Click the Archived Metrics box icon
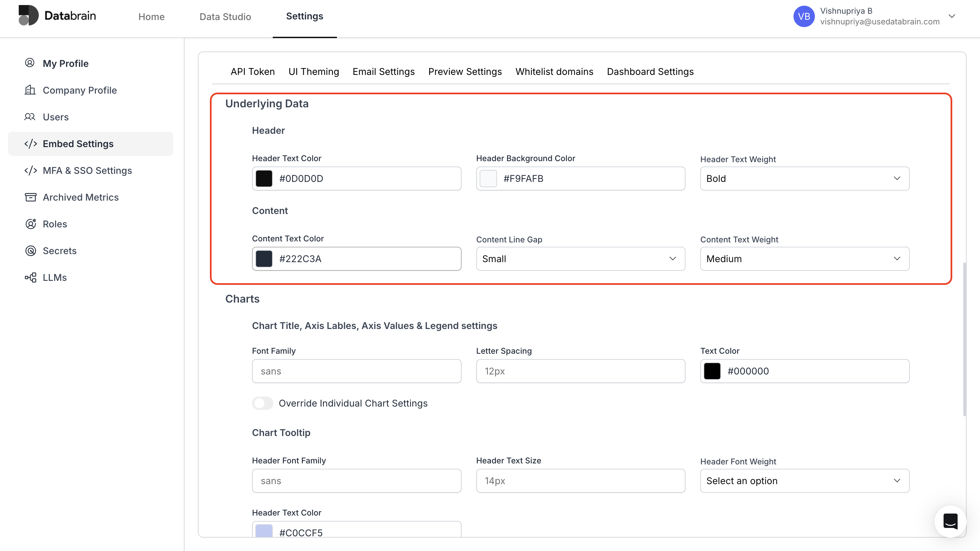Image resolution: width=980 pixels, height=551 pixels. click(30, 197)
